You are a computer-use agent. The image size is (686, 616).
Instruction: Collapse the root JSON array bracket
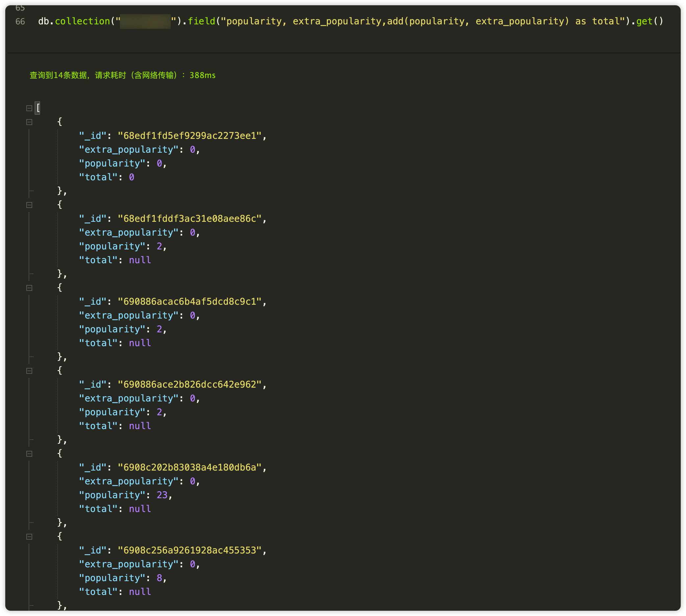click(29, 108)
